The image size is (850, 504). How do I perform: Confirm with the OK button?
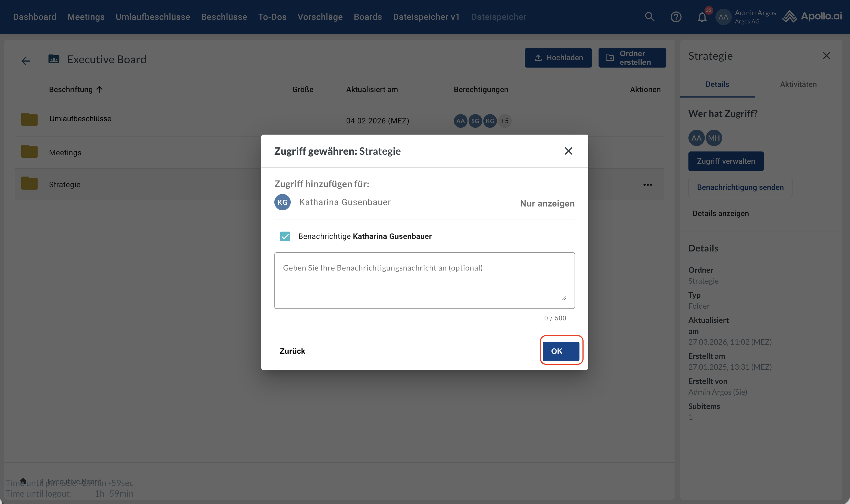pos(560,351)
